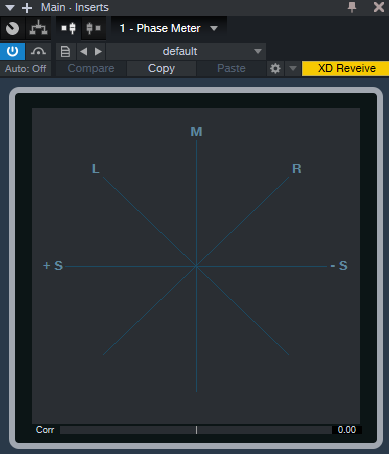Click the Corr correlation meter bar
Screen dimensions: 389x454
coord(196,430)
